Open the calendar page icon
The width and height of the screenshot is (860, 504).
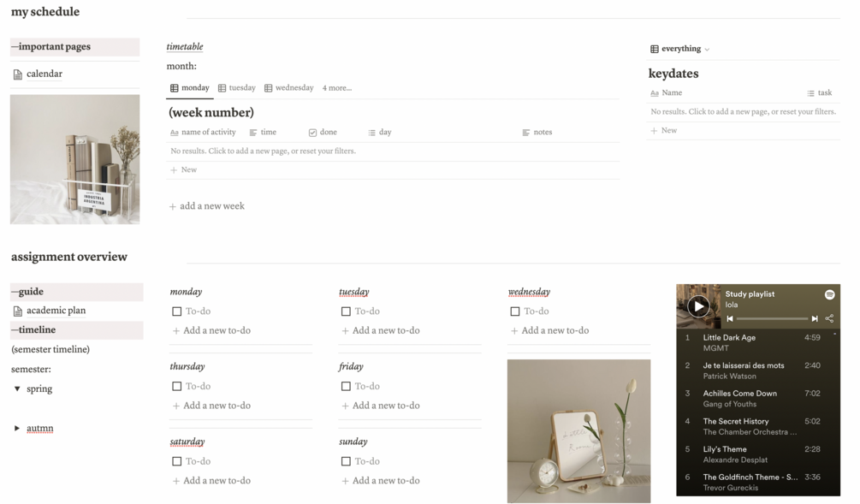coord(18,74)
